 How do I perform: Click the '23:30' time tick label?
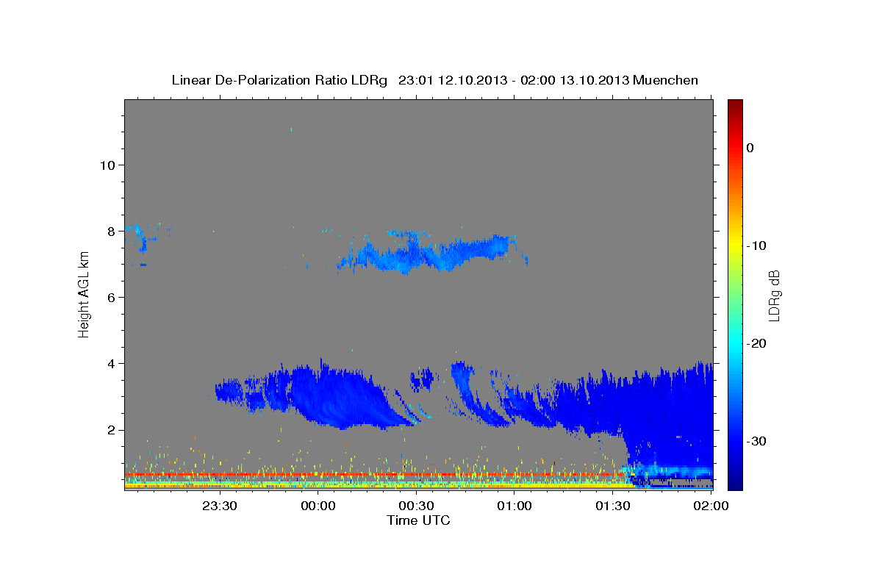pyautogui.click(x=220, y=506)
